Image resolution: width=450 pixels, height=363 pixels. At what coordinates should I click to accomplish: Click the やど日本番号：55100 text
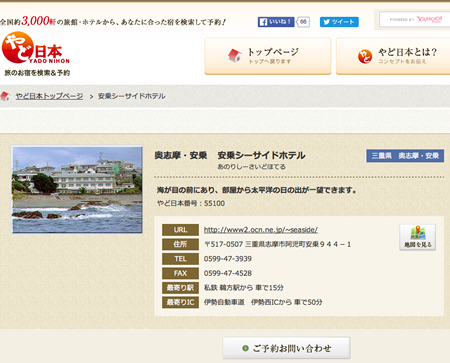(x=191, y=203)
